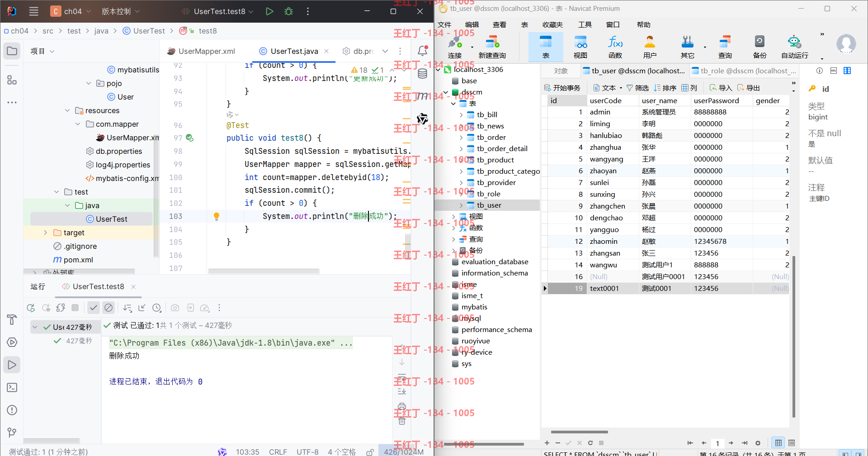
Task: Add a new record with plus button
Action: (x=547, y=443)
